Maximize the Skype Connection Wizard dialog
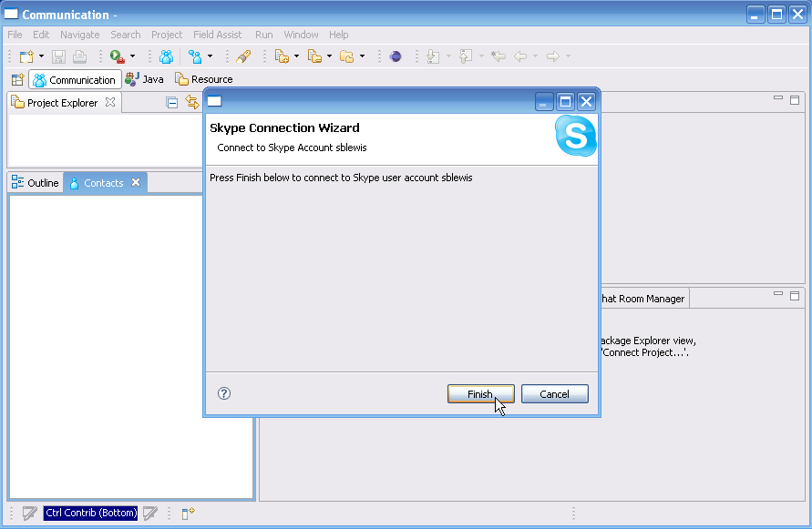 point(566,101)
